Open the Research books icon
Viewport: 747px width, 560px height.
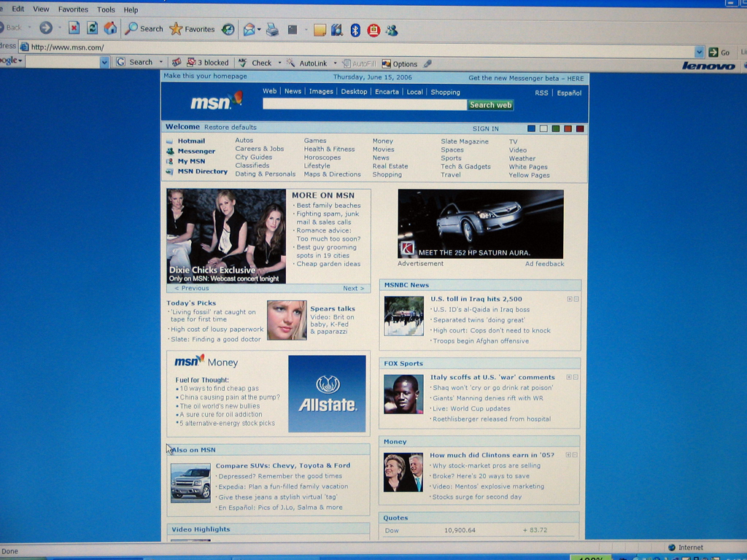pyautogui.click(x=337, y=31)
